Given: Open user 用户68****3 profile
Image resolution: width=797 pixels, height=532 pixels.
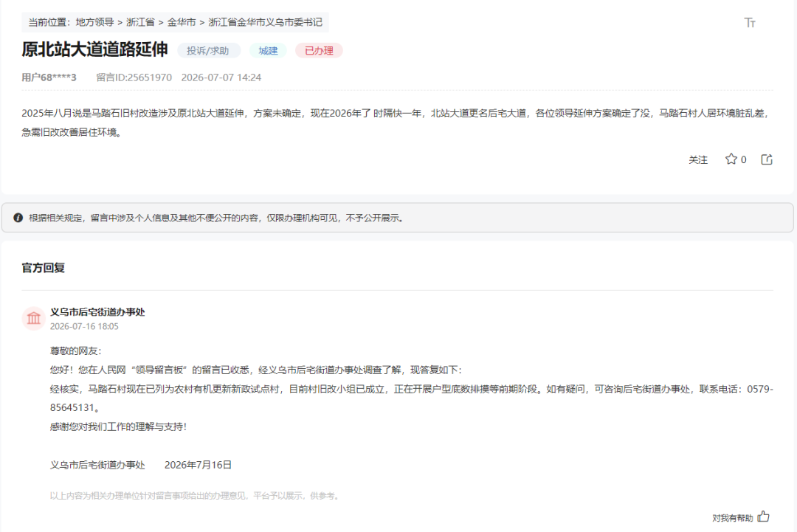Looking at the screenshot, I should 49,77.
